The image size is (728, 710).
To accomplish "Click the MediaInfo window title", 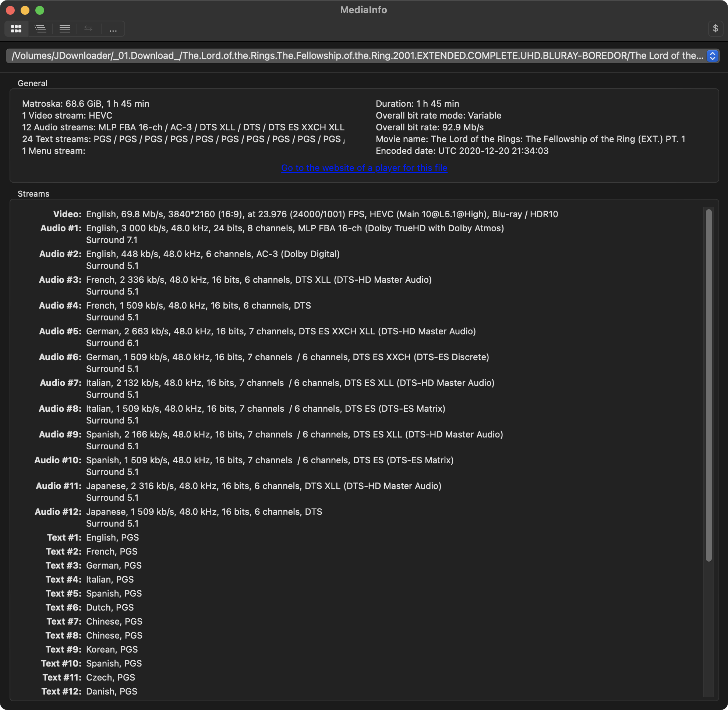I will click(363, 10).
